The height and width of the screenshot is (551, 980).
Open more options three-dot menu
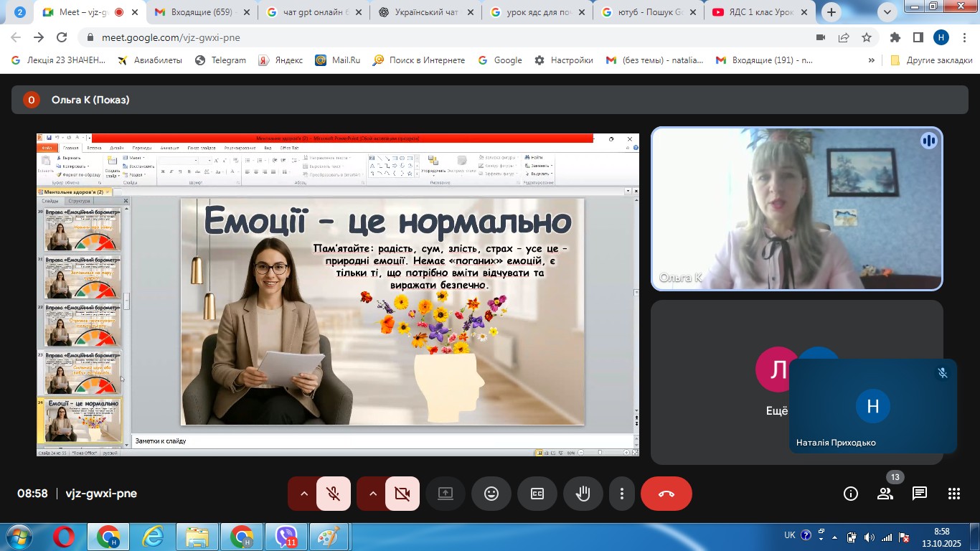622,494
